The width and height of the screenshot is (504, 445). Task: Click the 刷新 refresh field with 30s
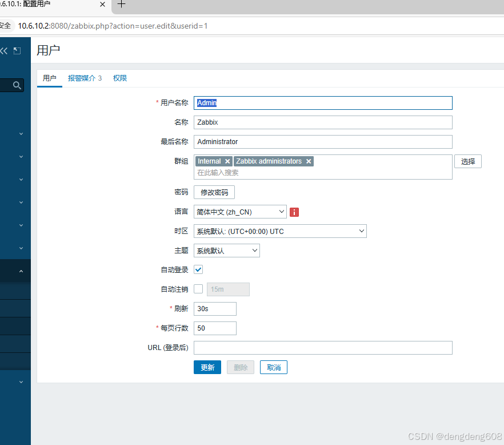click(215, 308)
